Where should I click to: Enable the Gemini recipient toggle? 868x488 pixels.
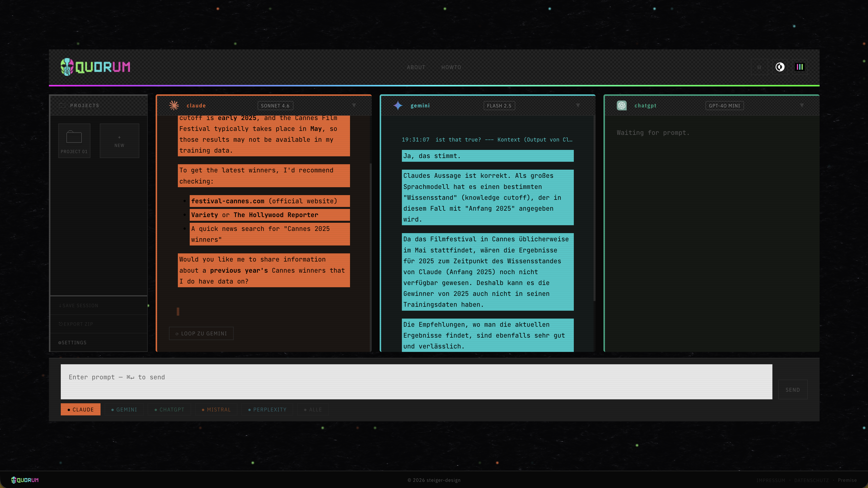[124, 409]
